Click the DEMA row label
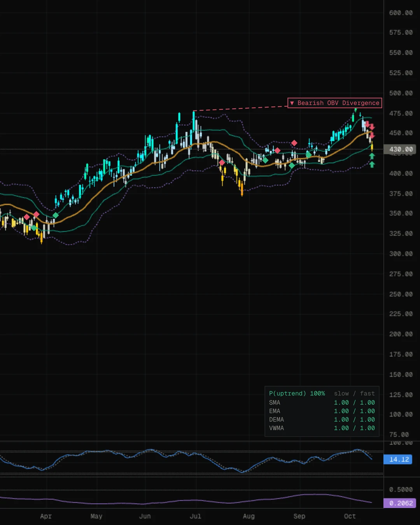The image size is (420, 525). coord(276,420)
